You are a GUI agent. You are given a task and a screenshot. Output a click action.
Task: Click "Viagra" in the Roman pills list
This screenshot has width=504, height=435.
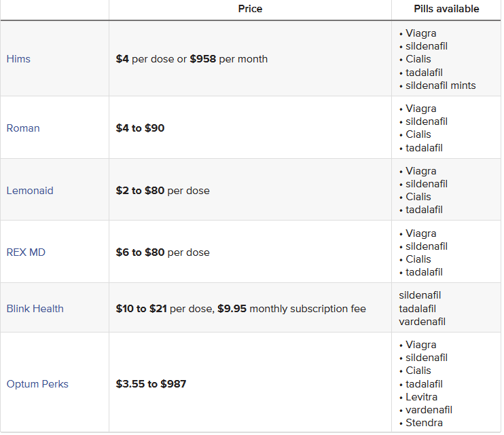[421, 109]
